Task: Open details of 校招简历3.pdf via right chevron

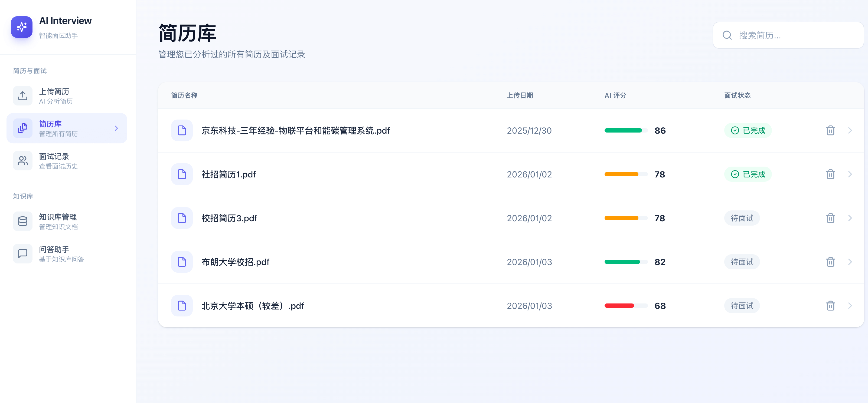Action: click(850, 218)
